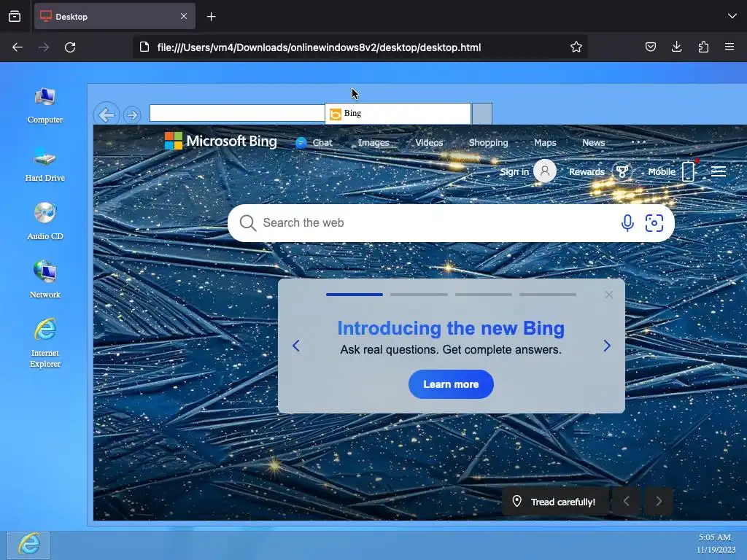Reload the page in Firefox
Screen dimensions: 747x560
point(70,47)
